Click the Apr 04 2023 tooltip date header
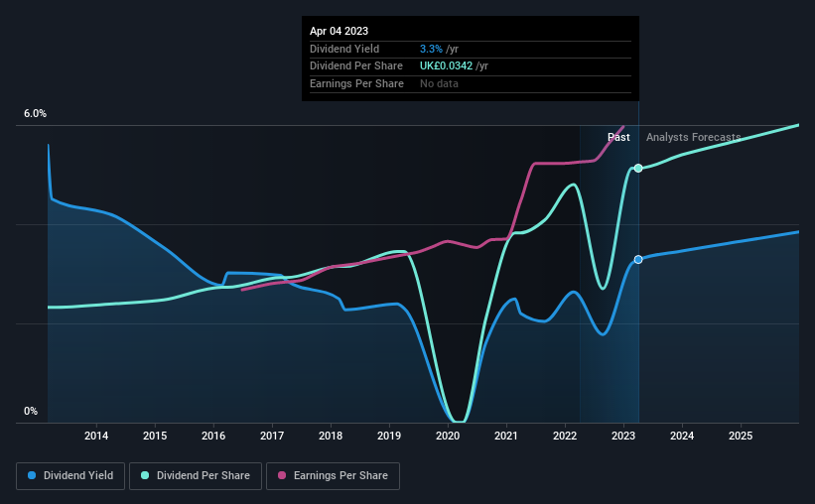This screenshot has width=815, height=504. coord(339,31)
